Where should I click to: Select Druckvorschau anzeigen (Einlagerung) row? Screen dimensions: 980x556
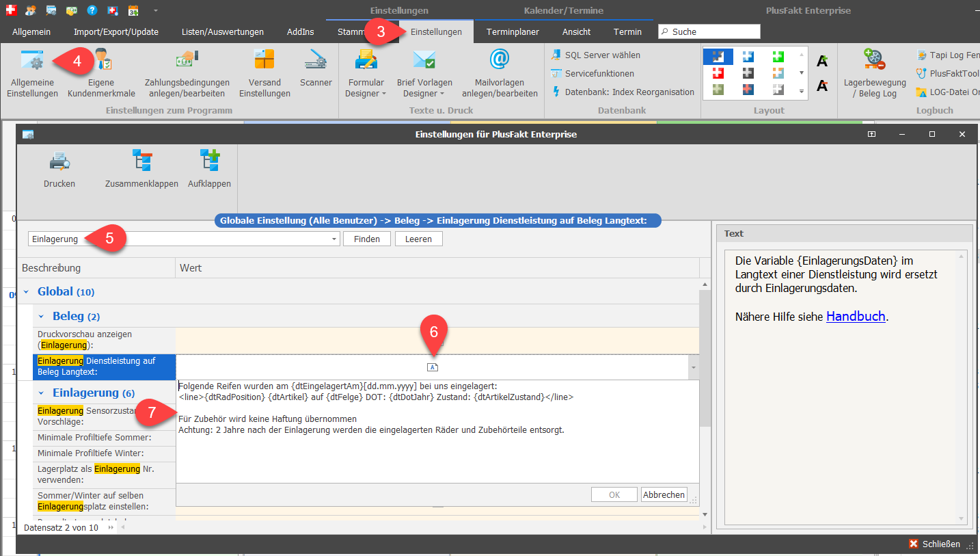click(x=366, y=340)
